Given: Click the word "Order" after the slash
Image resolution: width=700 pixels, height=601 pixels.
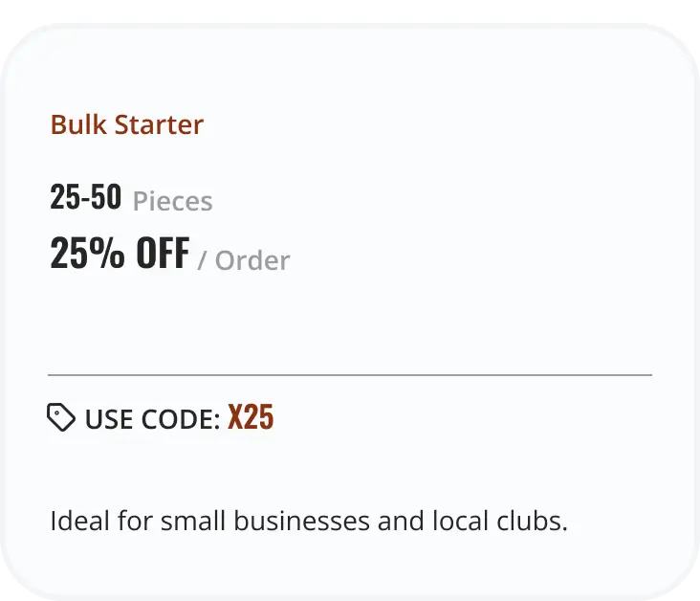Looking at the screenshot, I should [x=252, y=260].
